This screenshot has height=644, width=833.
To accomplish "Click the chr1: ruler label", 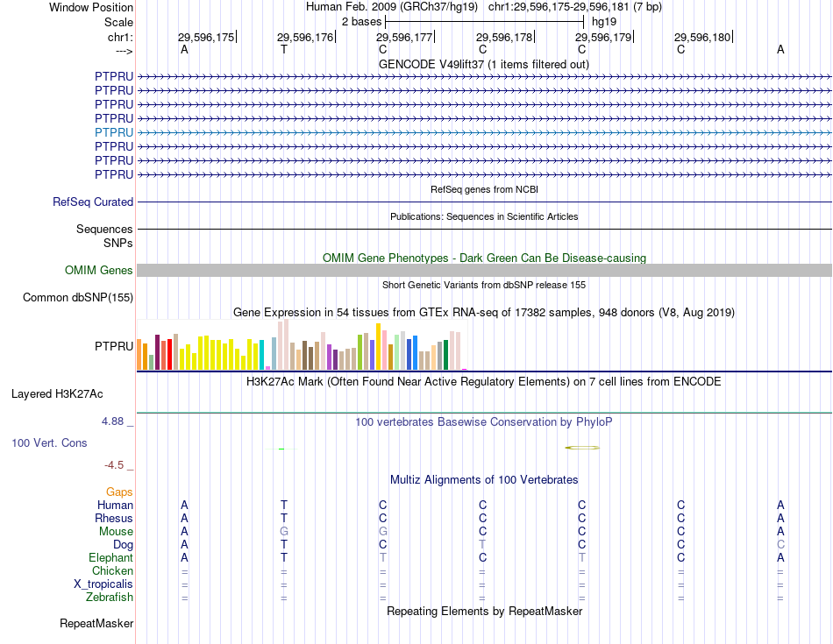I will coord(120,37).
